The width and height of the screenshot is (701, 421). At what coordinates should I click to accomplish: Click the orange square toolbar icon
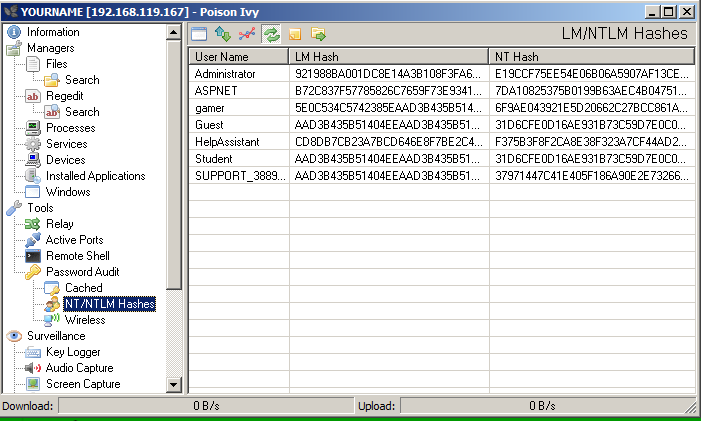click(295, 34)
